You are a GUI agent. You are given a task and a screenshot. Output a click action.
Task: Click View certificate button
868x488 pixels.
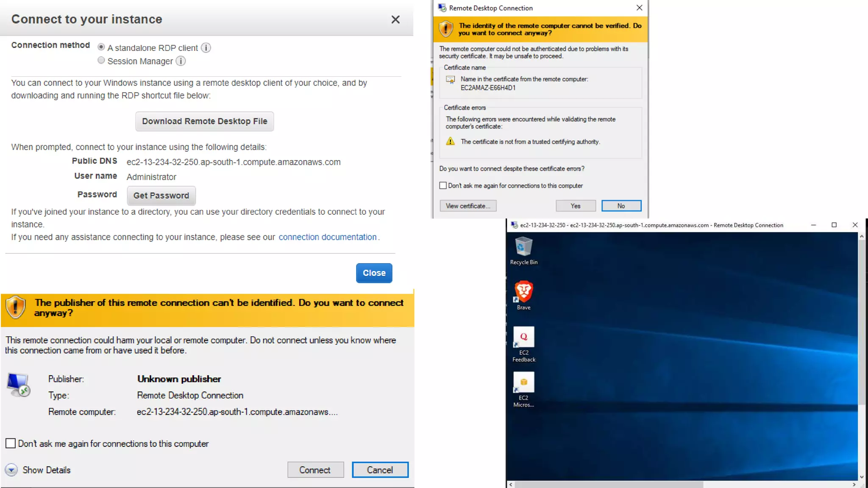click(467, 206)
